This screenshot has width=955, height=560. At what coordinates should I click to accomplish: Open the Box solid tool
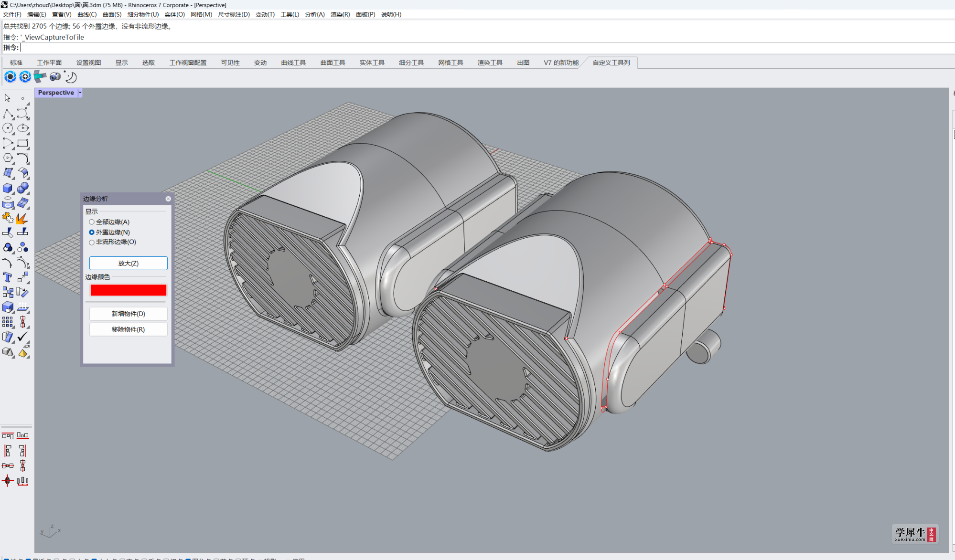pos(8,188)
